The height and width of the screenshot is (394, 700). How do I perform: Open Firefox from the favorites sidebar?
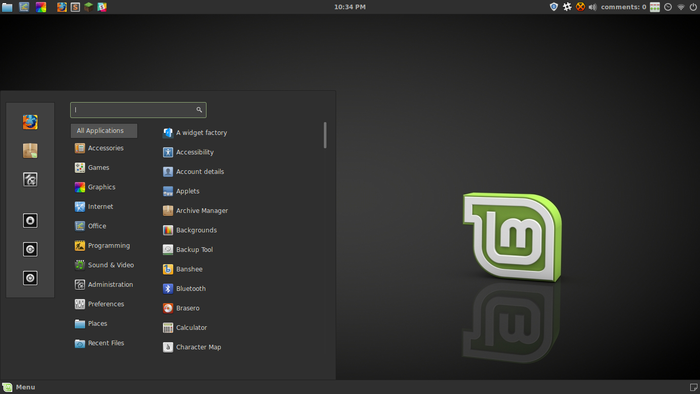pos(30,122)
